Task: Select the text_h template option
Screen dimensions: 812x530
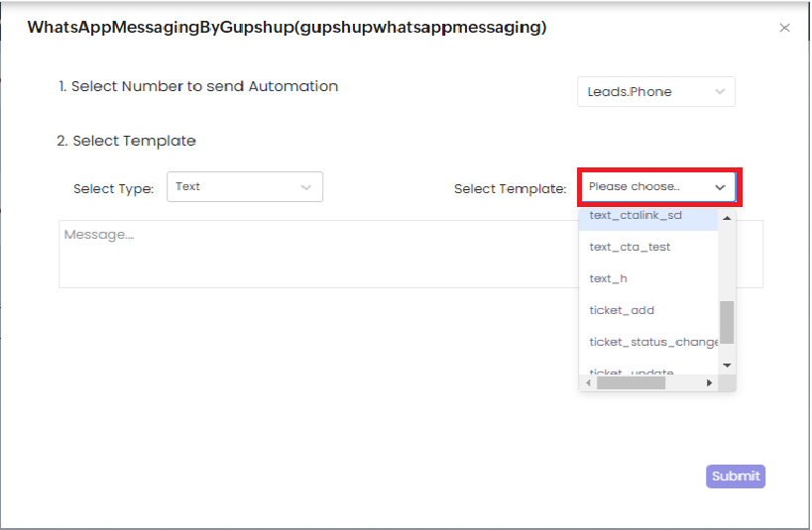Action: tap(648, 278)
